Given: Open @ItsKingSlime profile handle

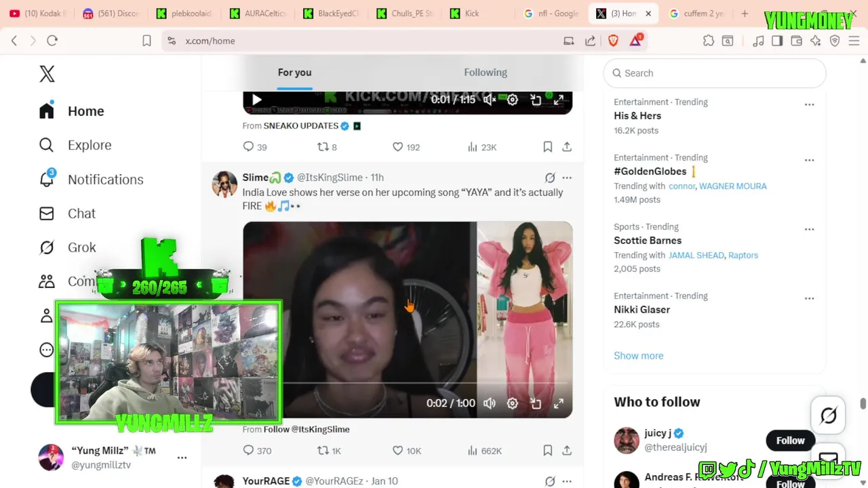Looking at the screenshot, I should pyautogui.click(x=330, y=178).
